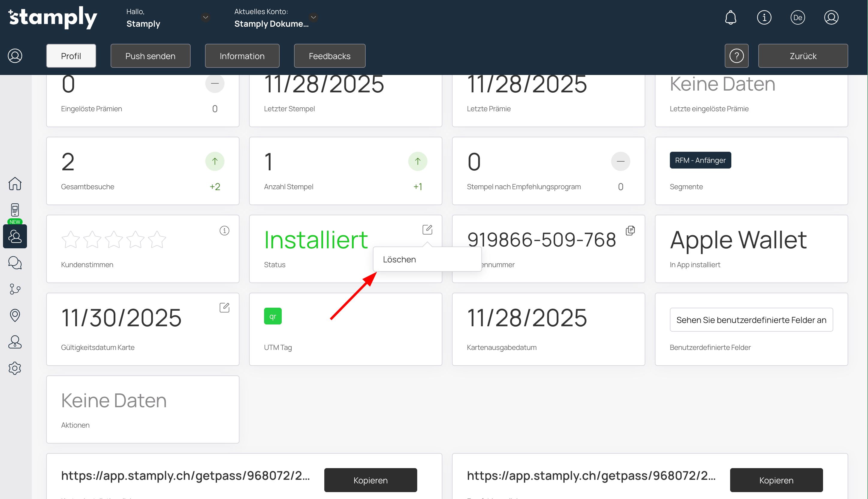Screen dimensions: 868x499
Task: Copy card number 919866-509-768 icon
Action: coord(630,231)
